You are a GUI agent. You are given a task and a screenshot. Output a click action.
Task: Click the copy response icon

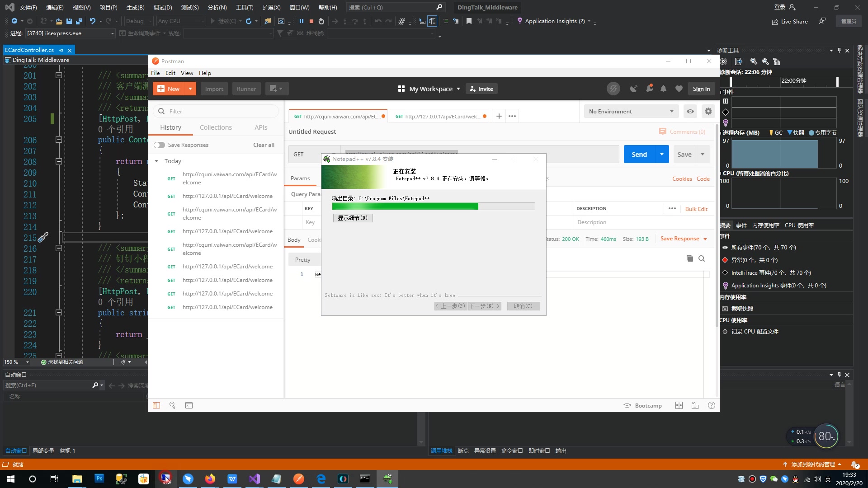pyautogui.click(x=689, y=258)
